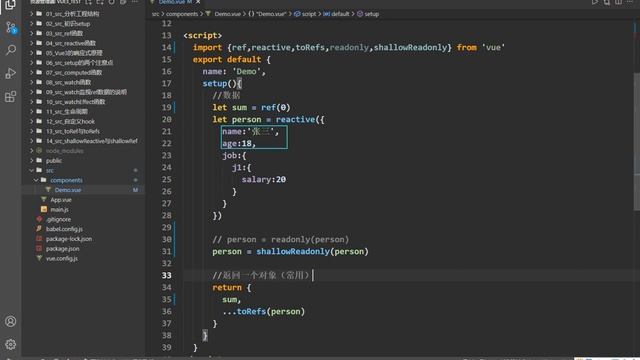This screenshot has width=640, height=360.
Task: Click the New File icon in explorer header
Action: (89, 2)
